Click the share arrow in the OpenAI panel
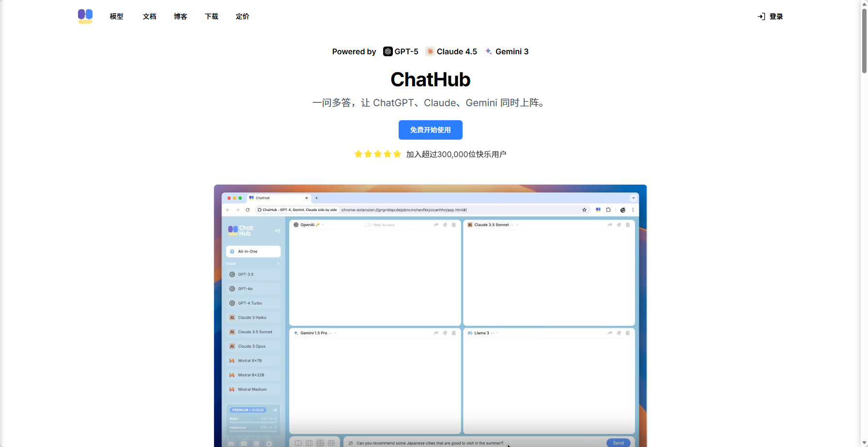868x447 pixels. 436,225
